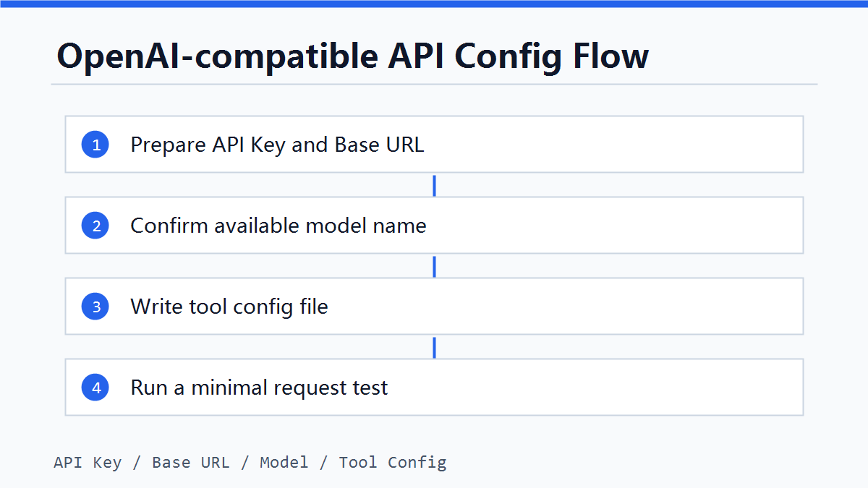Click the connector line between steps 1 and 2

(434, 185)
